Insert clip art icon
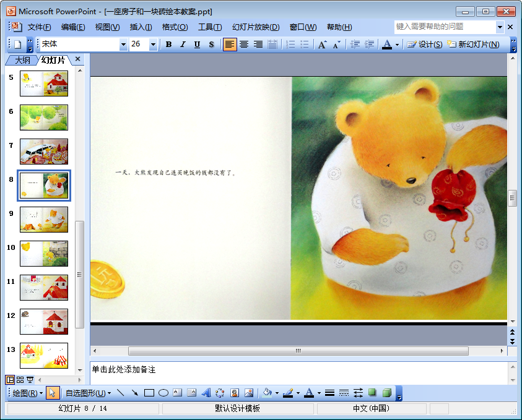This screenshot has width=522, height=420. (x=235, y=393)
